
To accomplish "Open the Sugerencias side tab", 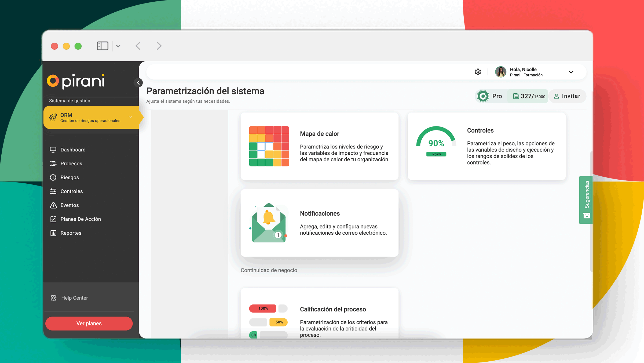I will [587, 199].
